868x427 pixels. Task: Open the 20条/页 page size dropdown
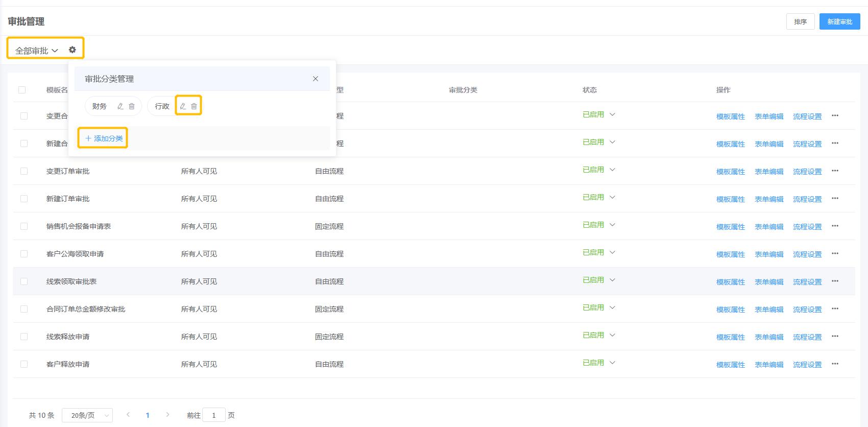(x=87, y=415)
